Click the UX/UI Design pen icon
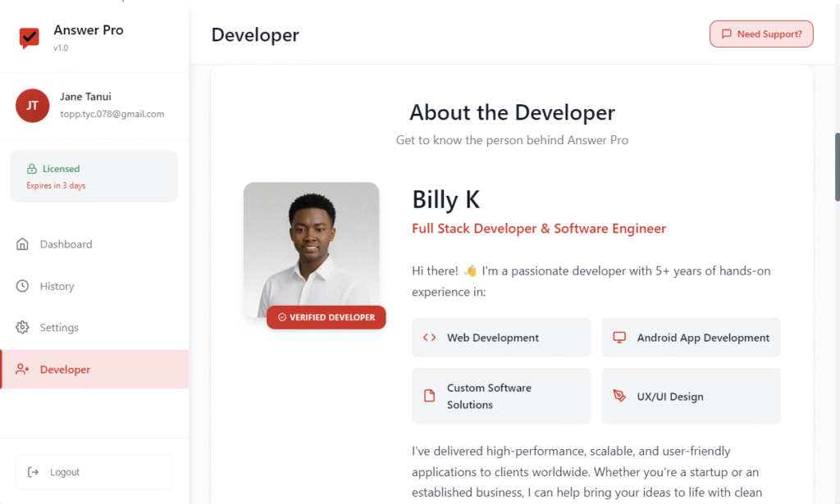The width and height of the screenshot is (840, 504). (x=619, y=396)
